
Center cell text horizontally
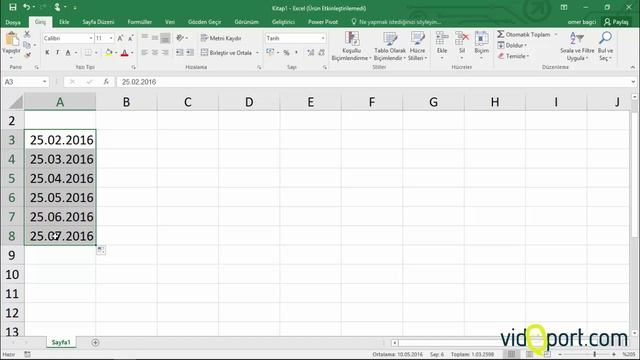pos(155,53)
